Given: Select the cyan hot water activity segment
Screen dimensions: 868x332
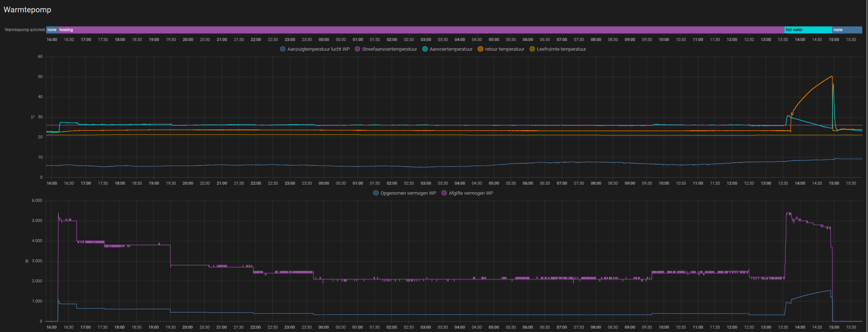Looking at the screenshot, I should point(808,30).
